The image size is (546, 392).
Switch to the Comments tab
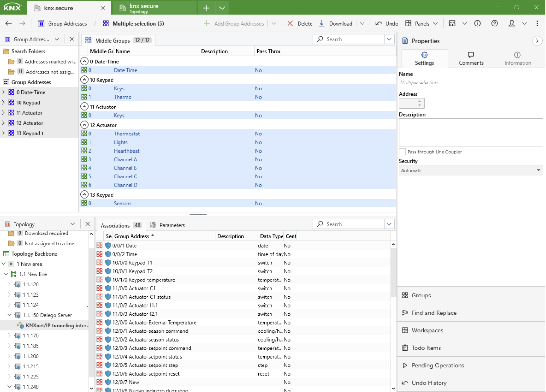pyautogui.click(x=471, y=59)
